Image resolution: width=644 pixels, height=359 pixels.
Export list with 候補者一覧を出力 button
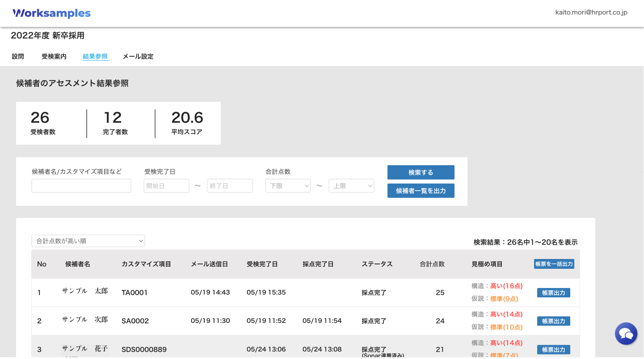[421, 191]
